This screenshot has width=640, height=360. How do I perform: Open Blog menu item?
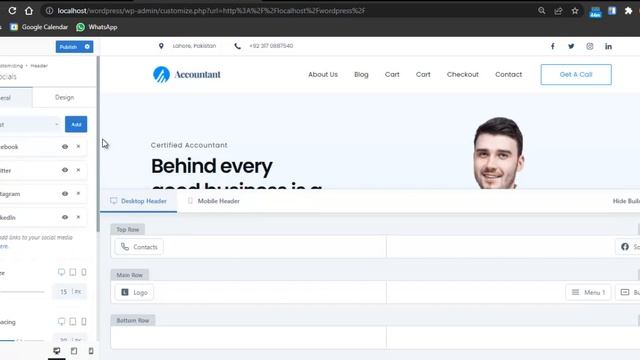pos(361,74)
